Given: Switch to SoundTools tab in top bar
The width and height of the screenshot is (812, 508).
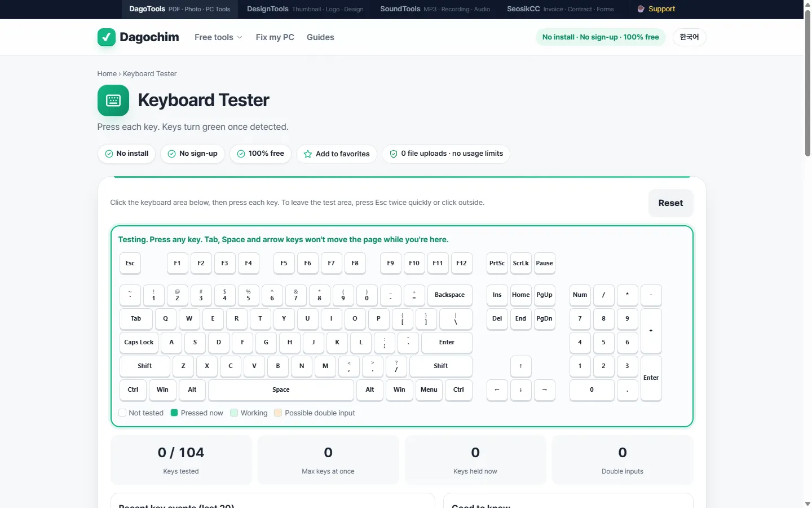Looking at the screenshot, I should 435,9.
